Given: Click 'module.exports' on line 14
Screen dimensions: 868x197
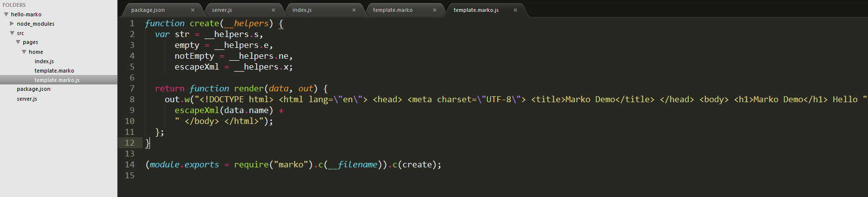Looking at the screenshot, I should pos(185,164).
